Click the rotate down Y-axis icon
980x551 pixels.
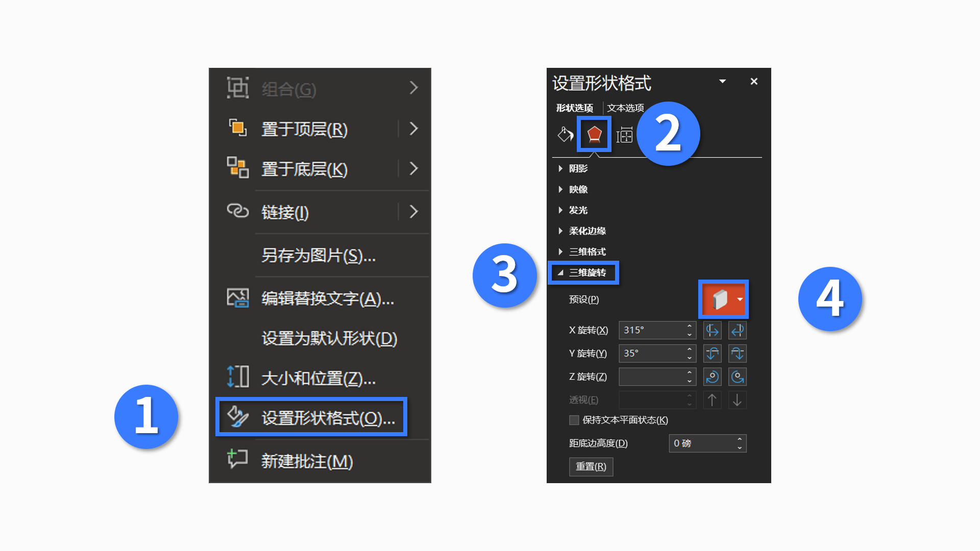click(x=738, y=354)
